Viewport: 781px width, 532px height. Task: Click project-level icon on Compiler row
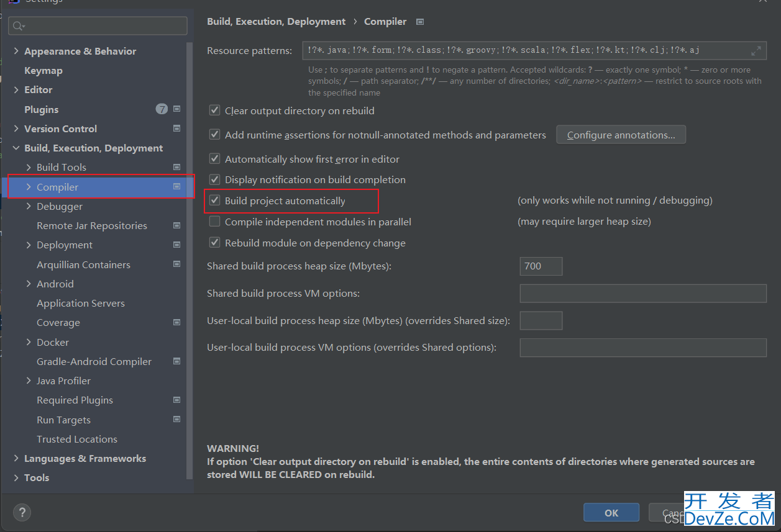tap(176, 187)
